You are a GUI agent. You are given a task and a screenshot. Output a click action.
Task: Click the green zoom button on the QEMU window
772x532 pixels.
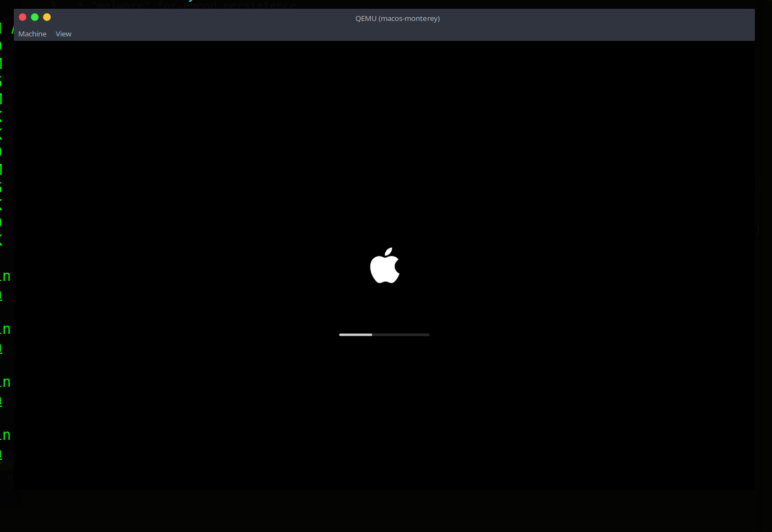point(34,17)
